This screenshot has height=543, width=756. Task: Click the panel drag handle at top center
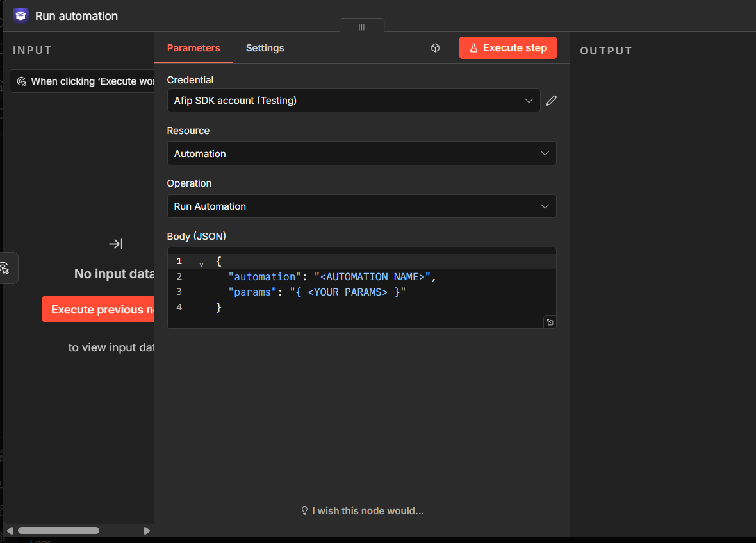361,27
